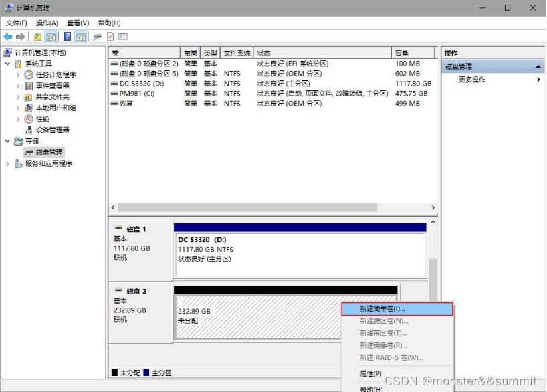Click the refresh disk connection toolbar icon
This screenshot has width=547, height=392.
(98, 37)
